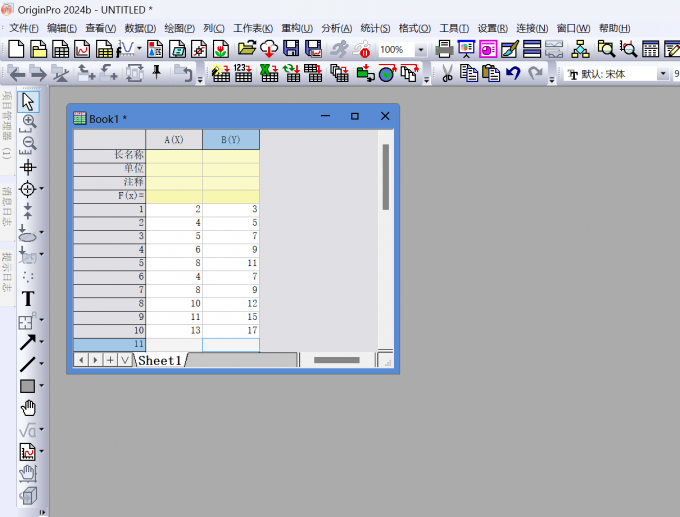Select the Text tool (T)

(x=28, y=298)
